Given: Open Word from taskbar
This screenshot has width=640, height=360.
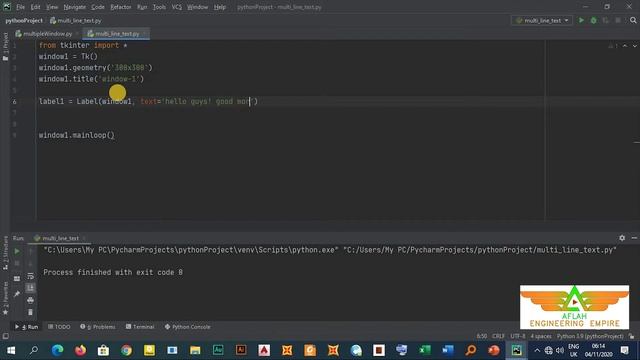Looking at the screenshot, I should pos(448,350).
